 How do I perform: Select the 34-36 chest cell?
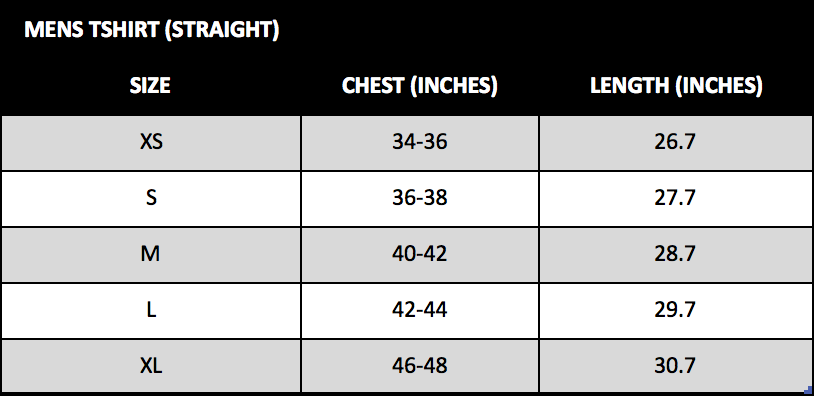click(x=420, y=143)
